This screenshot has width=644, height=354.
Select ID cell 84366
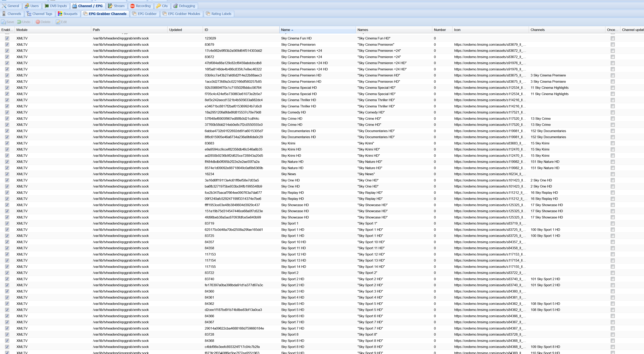(x=241, y=316)
